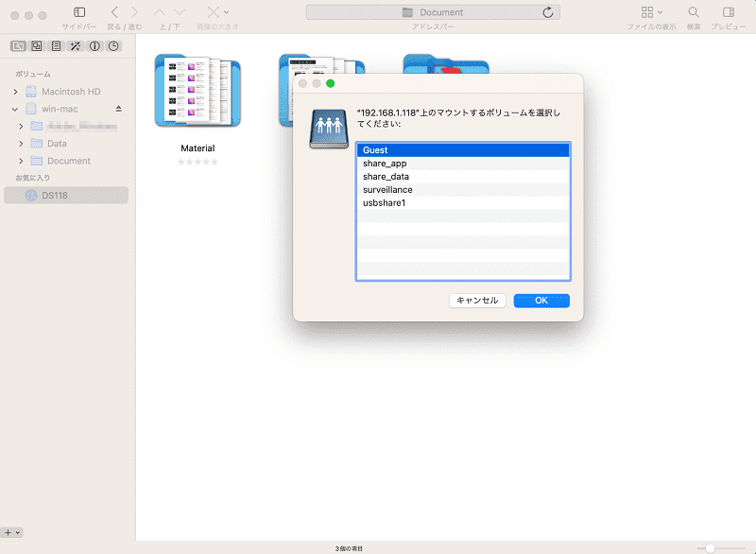Move up with the up arrow
This screenshot has width=756, height=554.
160,12
